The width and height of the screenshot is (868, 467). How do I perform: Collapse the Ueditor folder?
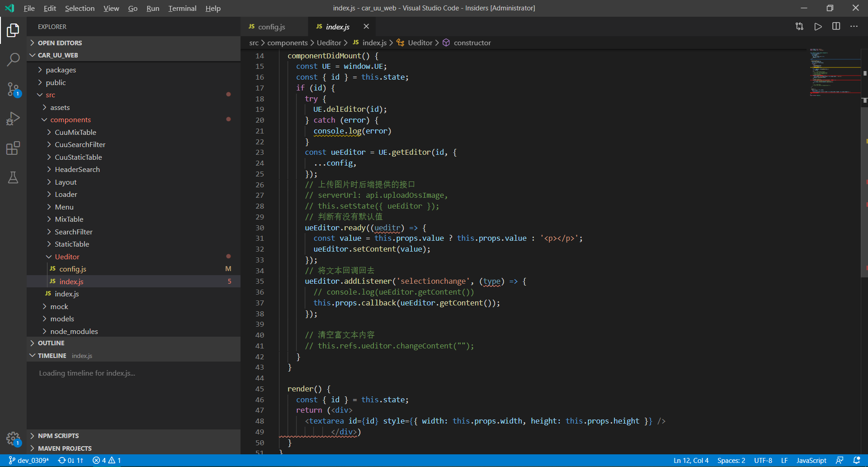(x=67, y=257)
